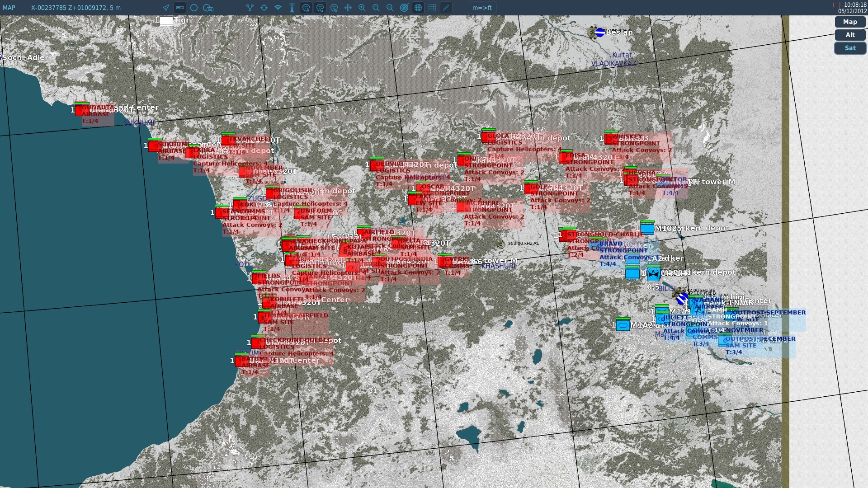Screen dimensions: 868x488
Task: Toggle the globe coordinate grid overlay
Action: pyautogui.click(x=418, y=8)
